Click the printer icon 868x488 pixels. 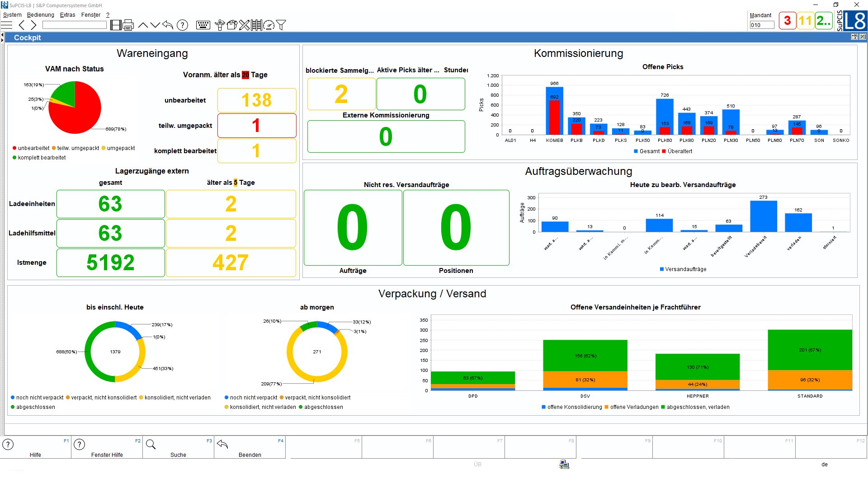point(128,25)
